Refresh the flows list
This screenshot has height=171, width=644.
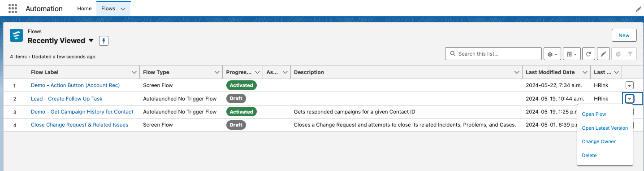click(x=588, y=54)
